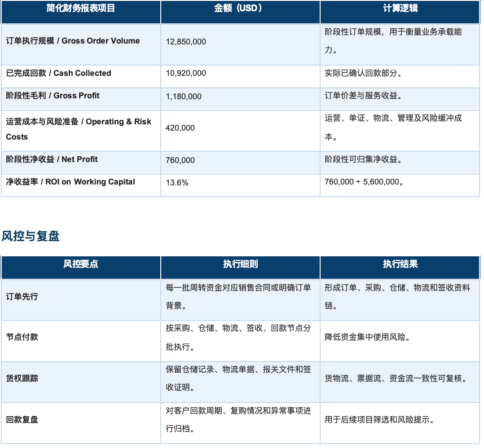Image resolution: width=484 pixels, height=448 pixels.
Task: Click the Operating & Risk Costs label
Action: coord(79,129)
